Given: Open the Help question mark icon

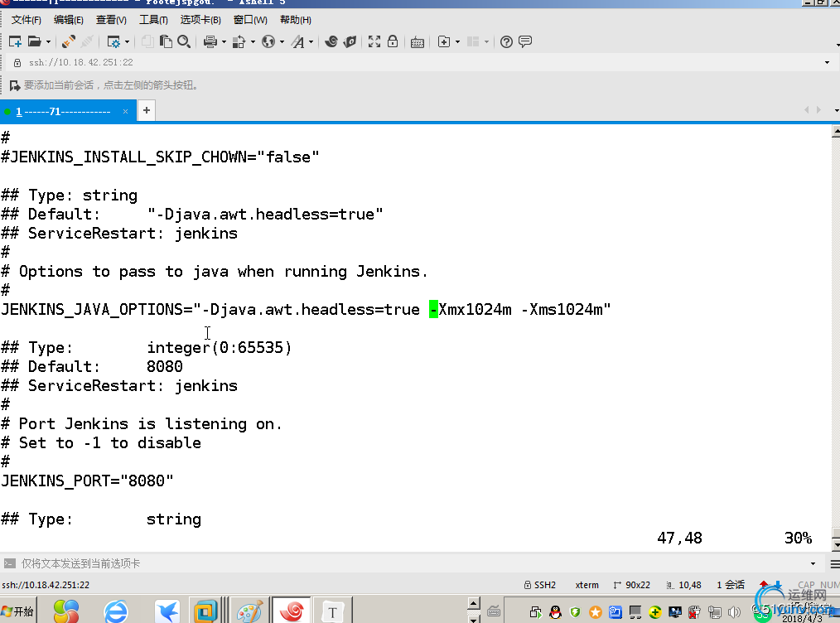Looking at the screenshot, I should 506,41.
